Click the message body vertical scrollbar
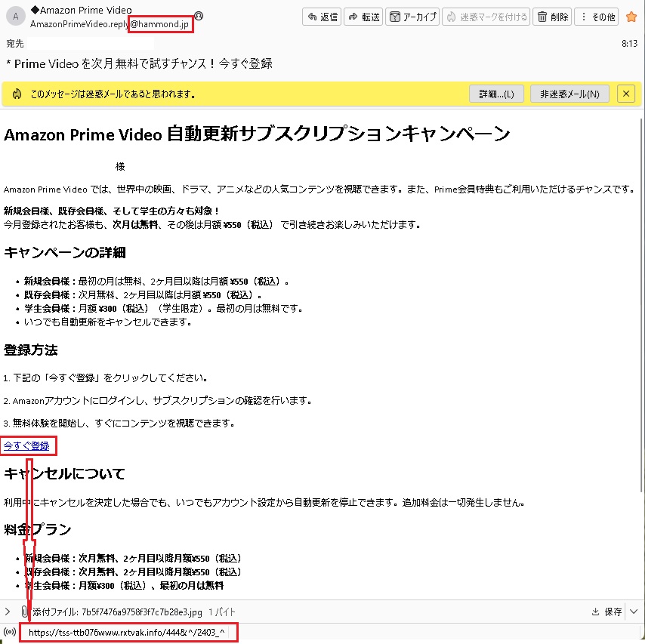The width and height of the screenshot is (645, 644). pyautogui.click(x=641, y=304)
